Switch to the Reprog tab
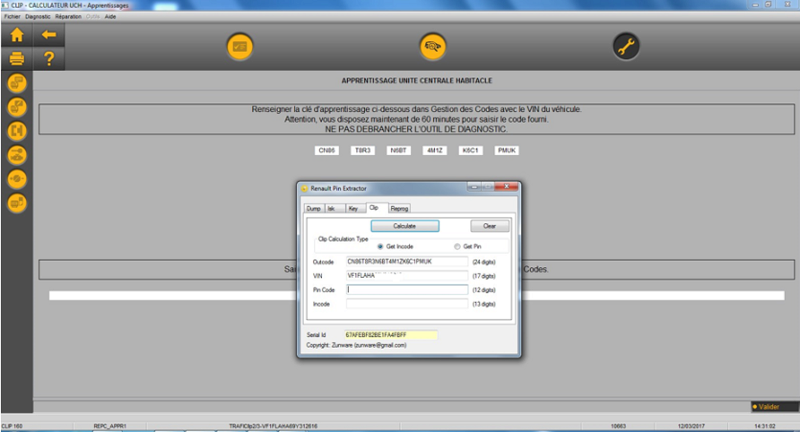The width and height of the screenshot is (800, 432). click(x=399, y=208)
